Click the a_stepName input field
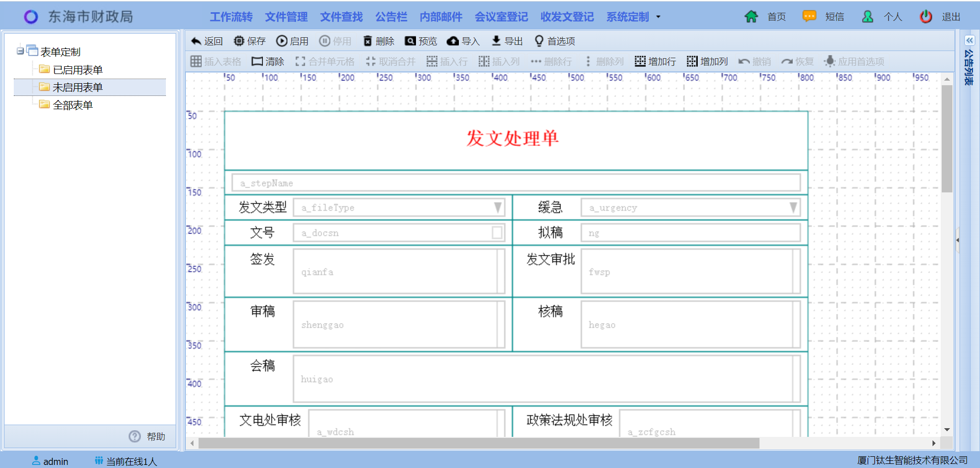This screenshot has height=468, width=980. pyautogui.click(x=516, y=183)
